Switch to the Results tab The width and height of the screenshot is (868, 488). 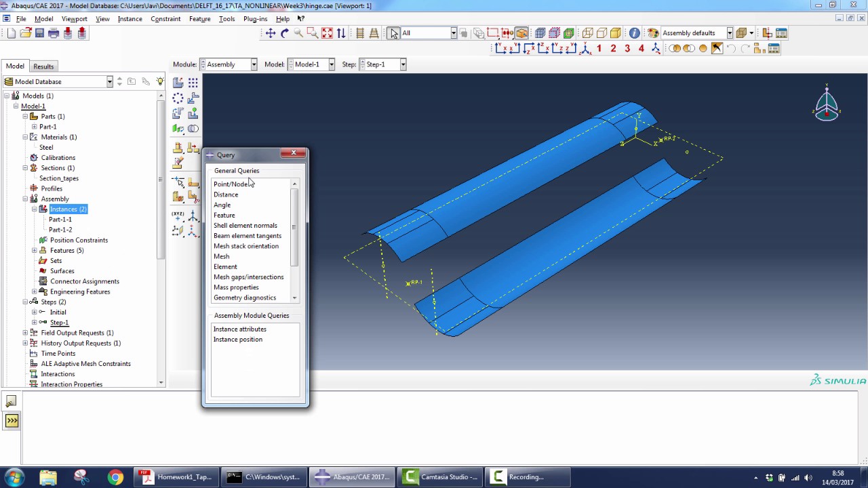tap(43, 66)
